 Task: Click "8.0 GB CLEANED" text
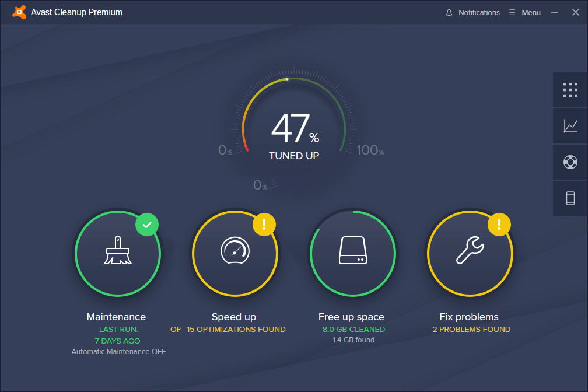pos(353,329)
